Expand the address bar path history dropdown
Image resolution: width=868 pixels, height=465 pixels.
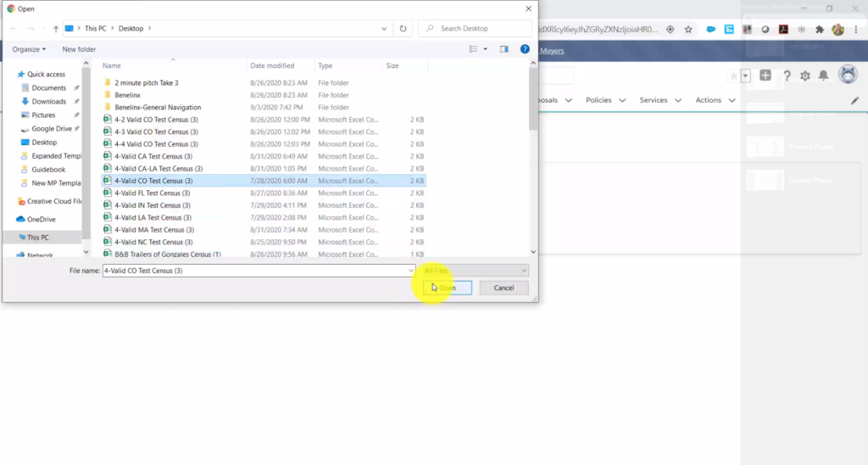pyautogui.click(x=386, y=28)
